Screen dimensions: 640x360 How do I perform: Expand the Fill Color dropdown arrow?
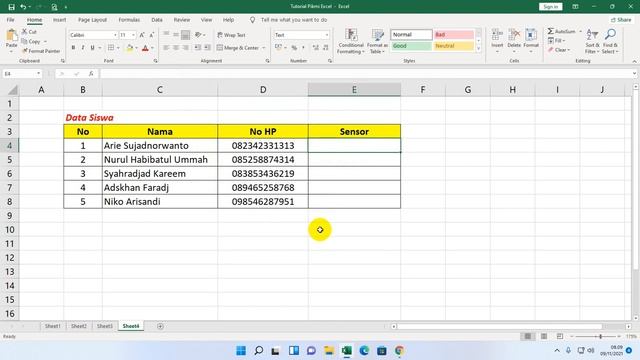point(136,48)
